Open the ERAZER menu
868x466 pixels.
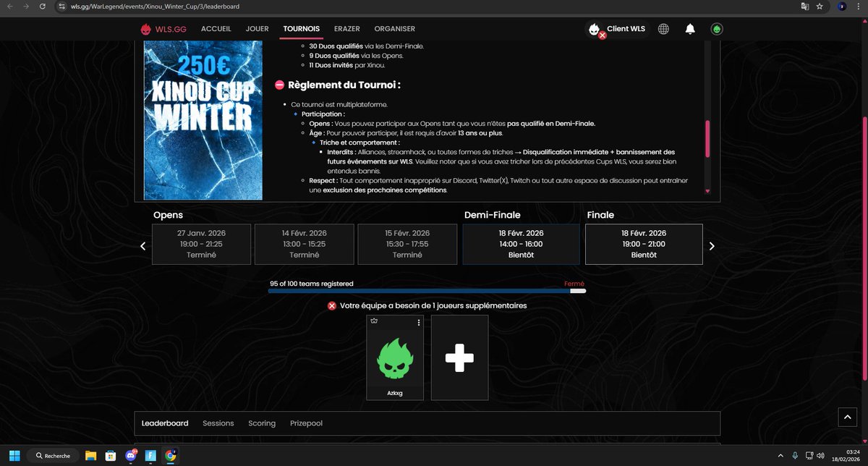(347, 29)
